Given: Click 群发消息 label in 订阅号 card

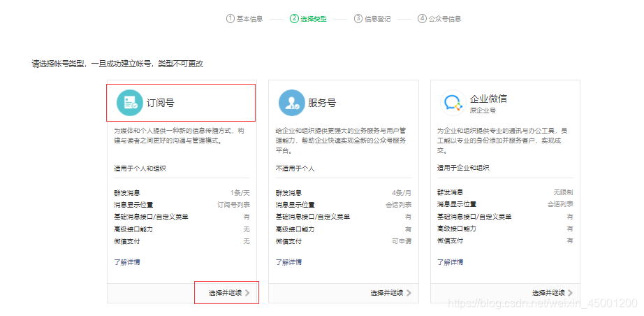Looking at the screenshot, I should [127, 193].
